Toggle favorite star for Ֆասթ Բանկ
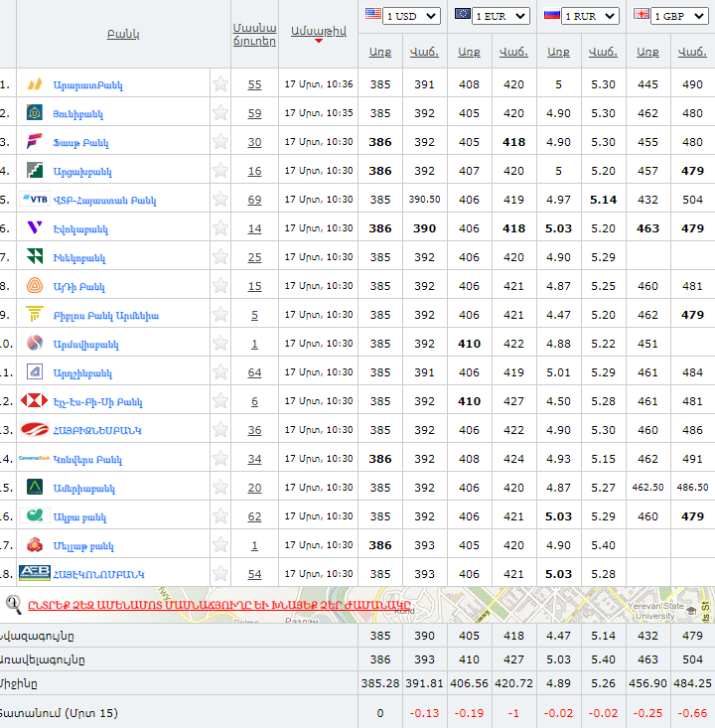715x728 pixels. pos(220,142)
